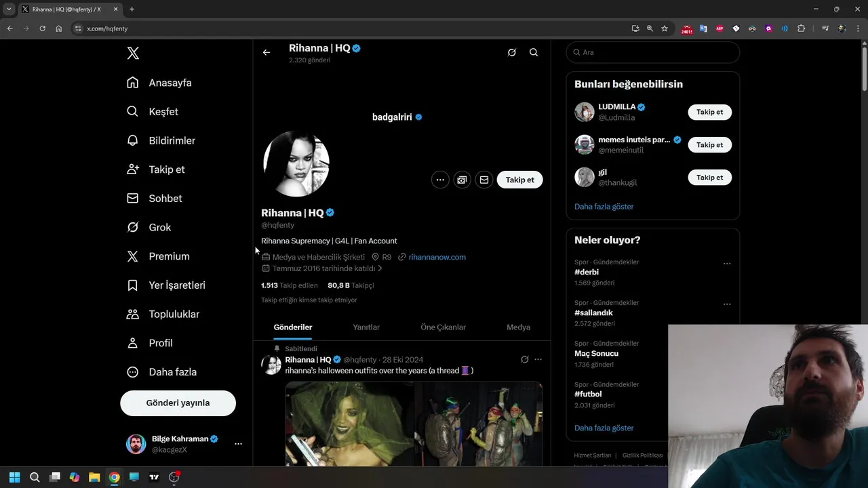Viewport: 868px width, 488px height.
Task: Open Chrome extensions puzzle icon
Action: [x=801, y=28]
